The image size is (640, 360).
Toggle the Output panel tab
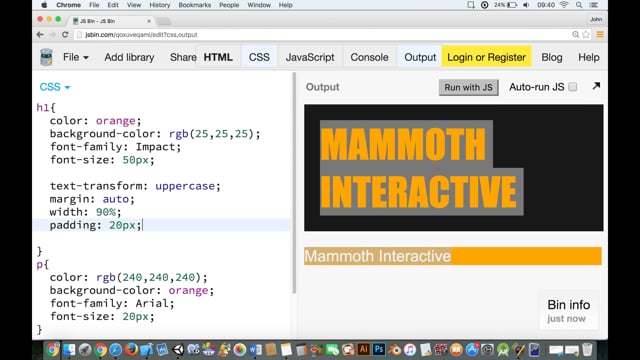tap(420, 57)
